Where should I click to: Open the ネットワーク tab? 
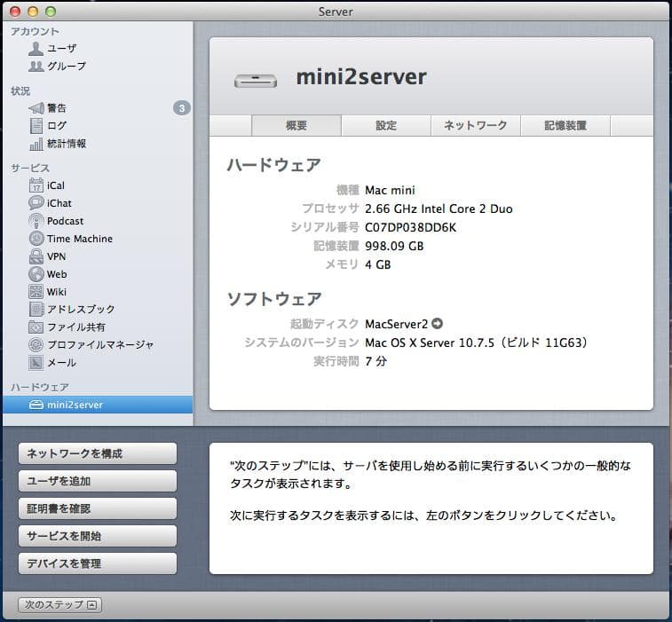tap(476, 125)
